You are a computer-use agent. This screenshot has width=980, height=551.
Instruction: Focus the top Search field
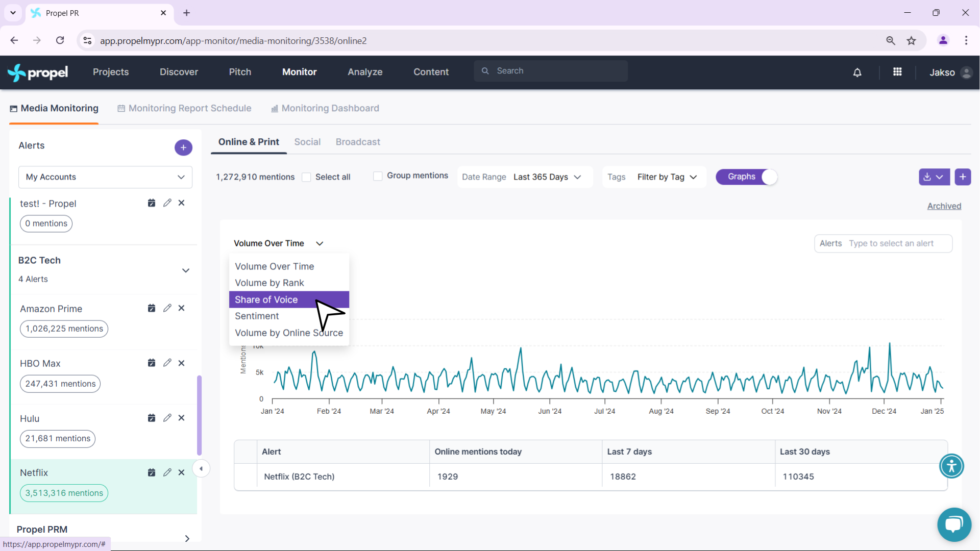click(550, 71)
